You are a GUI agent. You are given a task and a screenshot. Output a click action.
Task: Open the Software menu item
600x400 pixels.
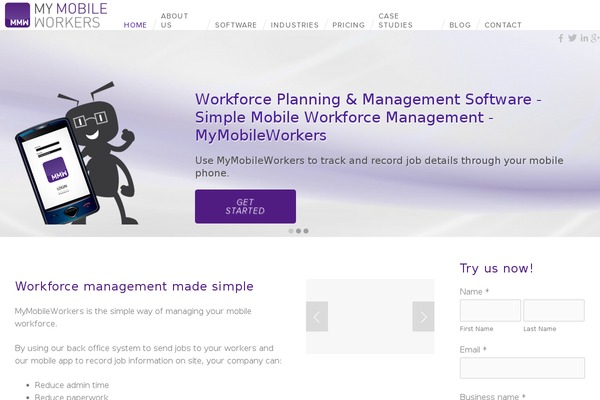(236, 25)
